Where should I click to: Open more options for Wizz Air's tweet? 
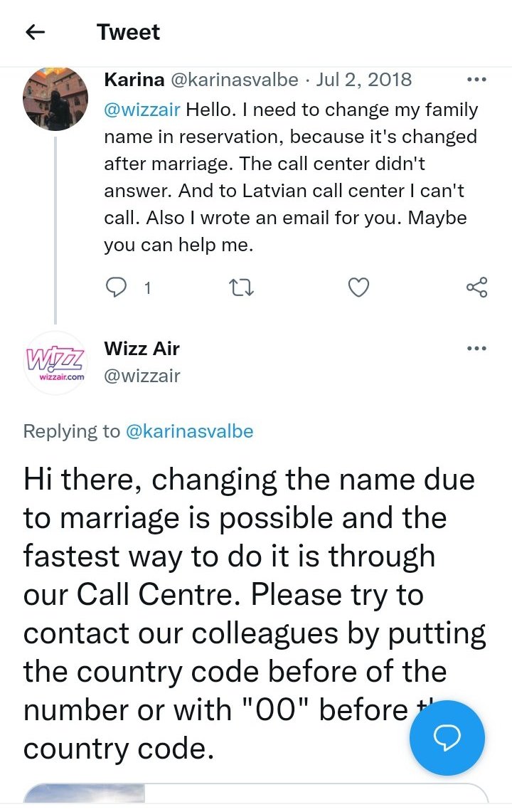coord(476,349)
